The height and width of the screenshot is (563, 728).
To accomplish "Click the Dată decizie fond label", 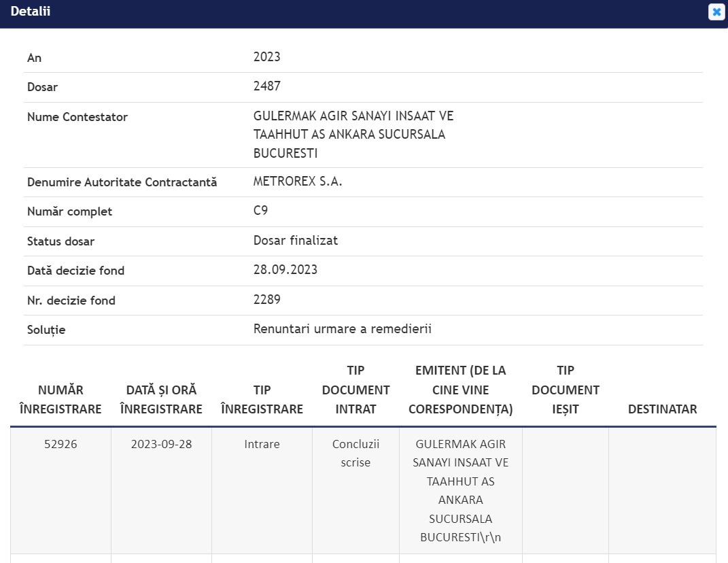I will click(x=75, y=271).
